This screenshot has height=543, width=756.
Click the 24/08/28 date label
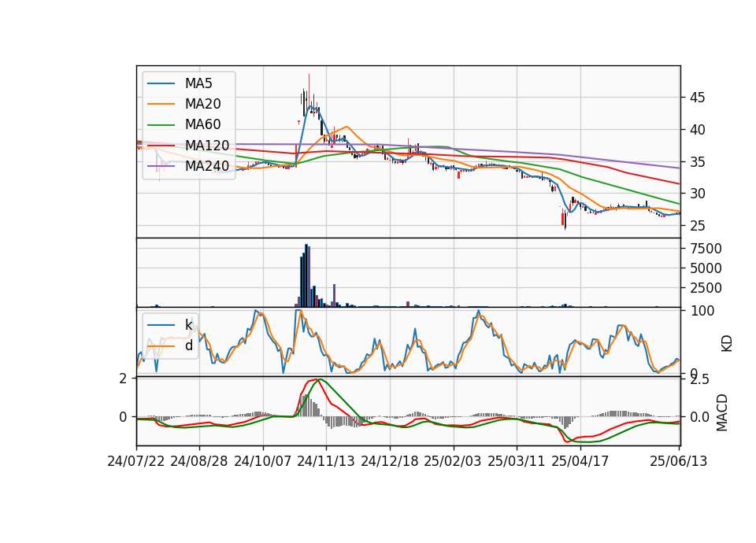click(x=199, y=461)
